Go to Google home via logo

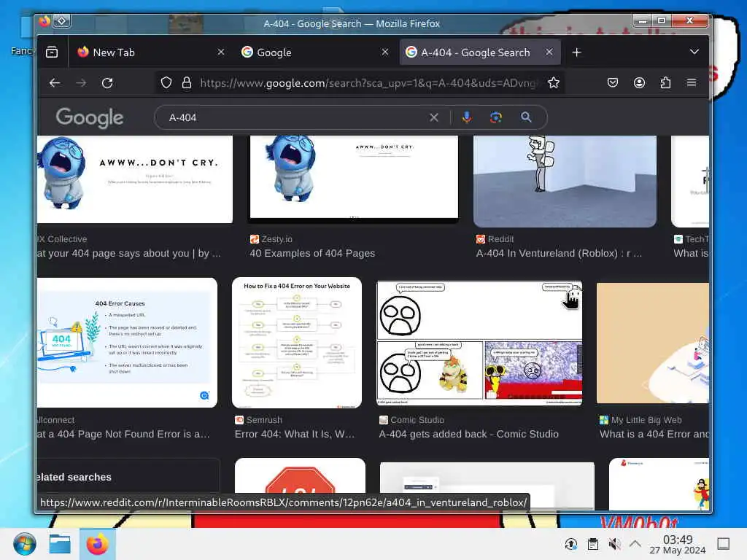[x=90, y=117]
